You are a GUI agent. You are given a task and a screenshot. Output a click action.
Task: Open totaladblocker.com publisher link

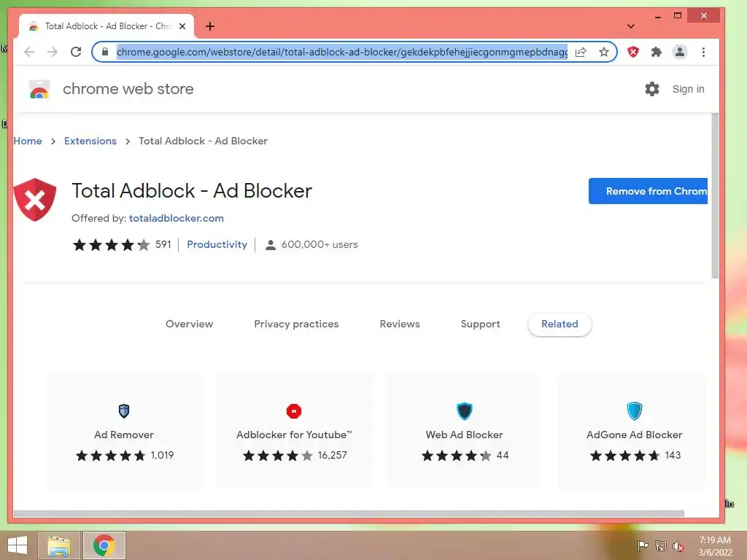pos(177,218)
